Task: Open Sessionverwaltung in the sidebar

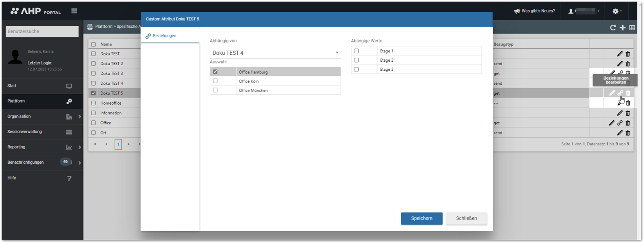Action: click(43, 132)
